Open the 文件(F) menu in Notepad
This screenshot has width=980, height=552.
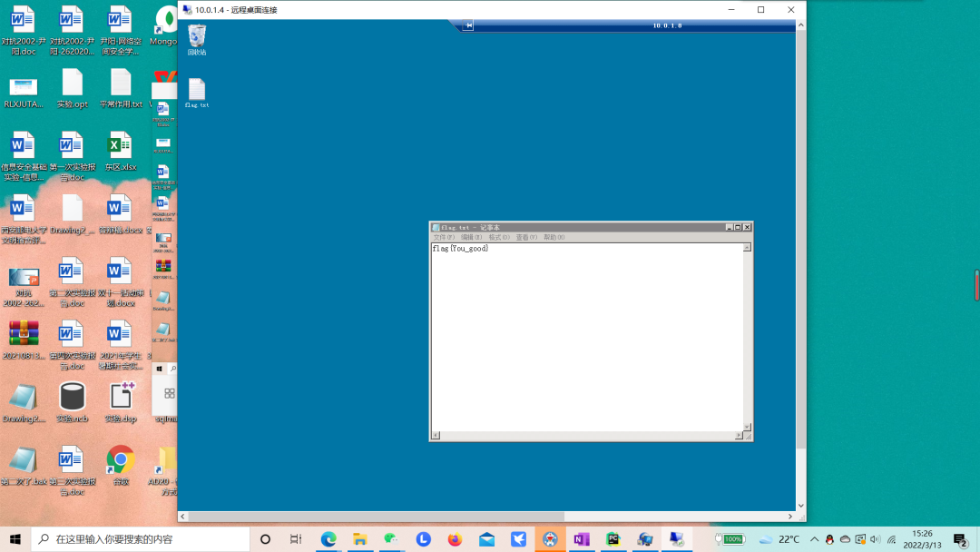pyautogui.click(x=443, y=238)
